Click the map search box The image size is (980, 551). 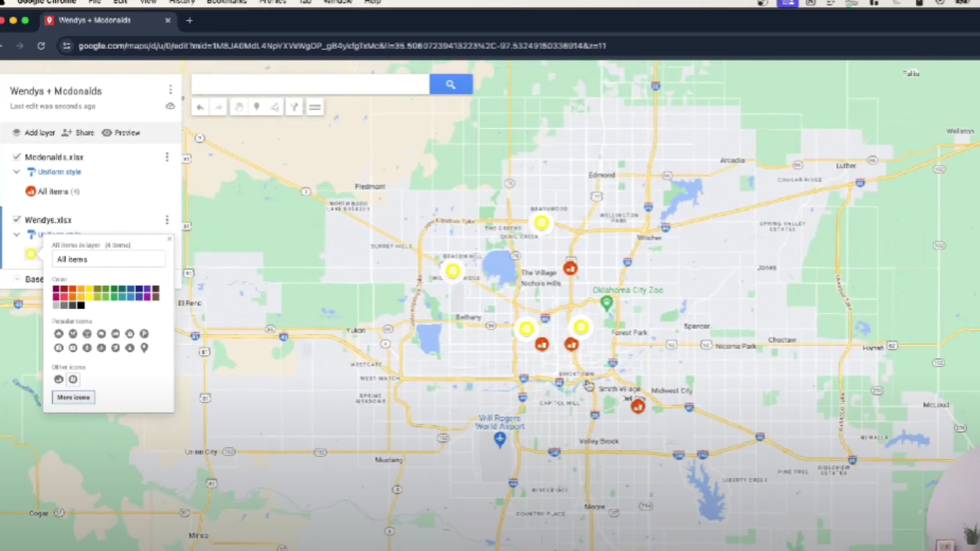pyautogui.click(x=311, y=84)
